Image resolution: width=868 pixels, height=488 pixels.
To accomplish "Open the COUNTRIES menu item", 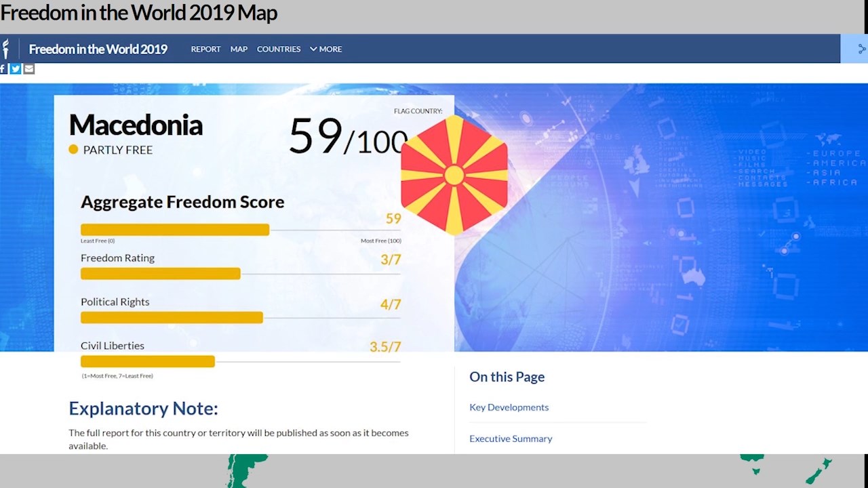I will [279, 49].
